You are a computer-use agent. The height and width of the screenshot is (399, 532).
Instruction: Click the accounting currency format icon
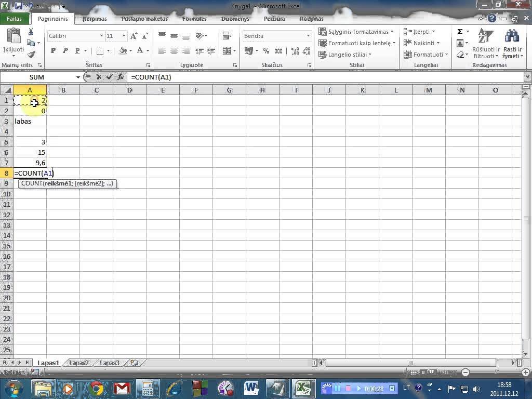point(249,51)
